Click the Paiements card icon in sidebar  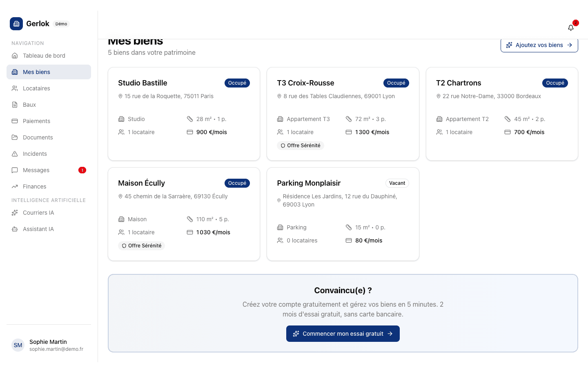click(x=15, y=121)
